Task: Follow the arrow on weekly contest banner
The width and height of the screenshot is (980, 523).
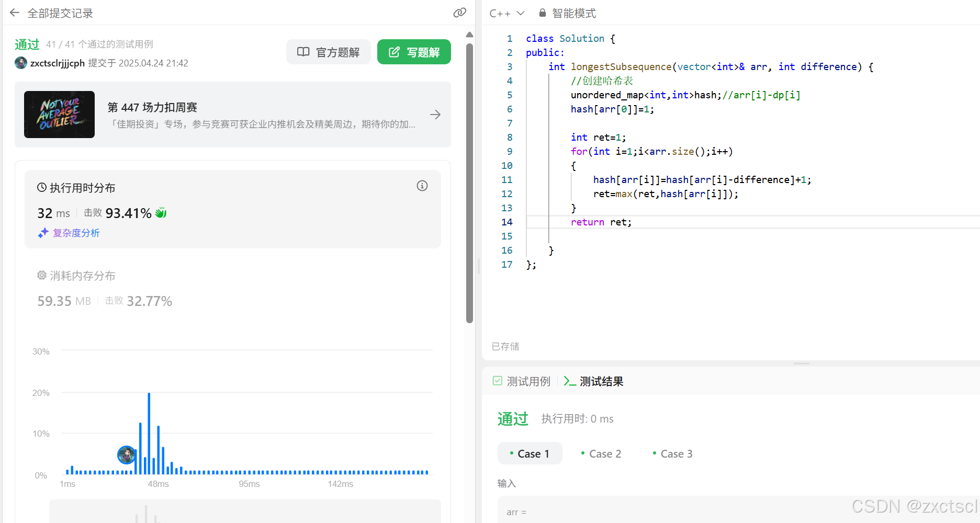Action: [x=435, y=115]
